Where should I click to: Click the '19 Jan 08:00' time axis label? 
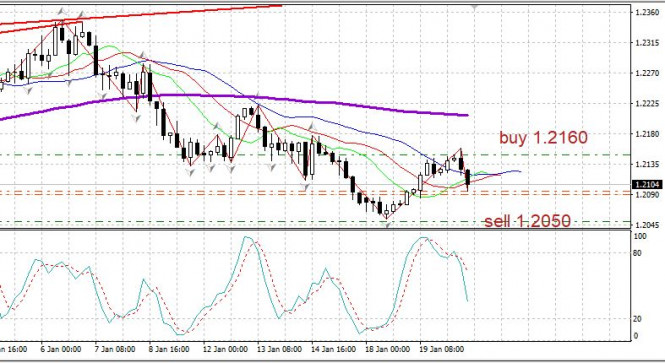tap(441, 349)
